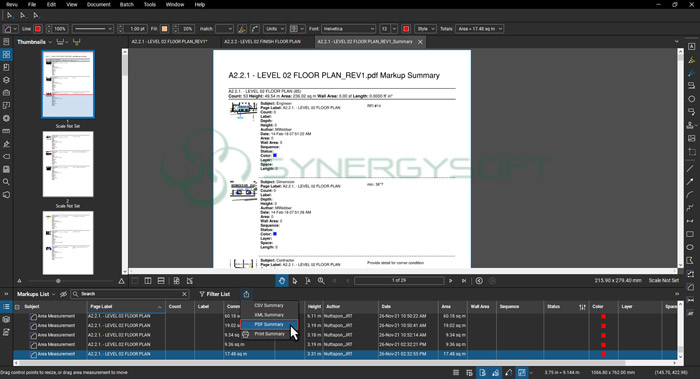Switch to A2.2.2 - LEVEL 02 FINISH FLOOR PLAN tab
This screenshot has width=700, height=379.
(x=262, y=42)
